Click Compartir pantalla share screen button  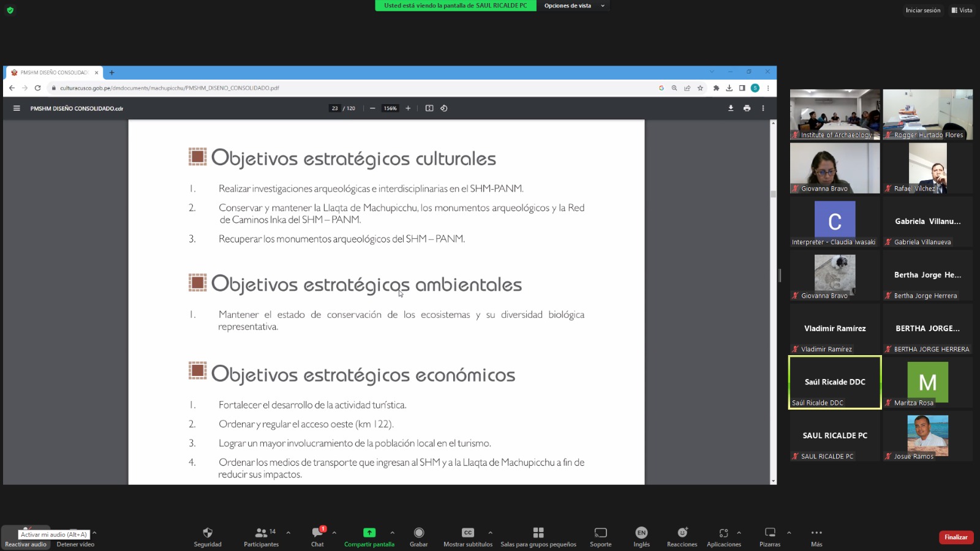[369, 537]
